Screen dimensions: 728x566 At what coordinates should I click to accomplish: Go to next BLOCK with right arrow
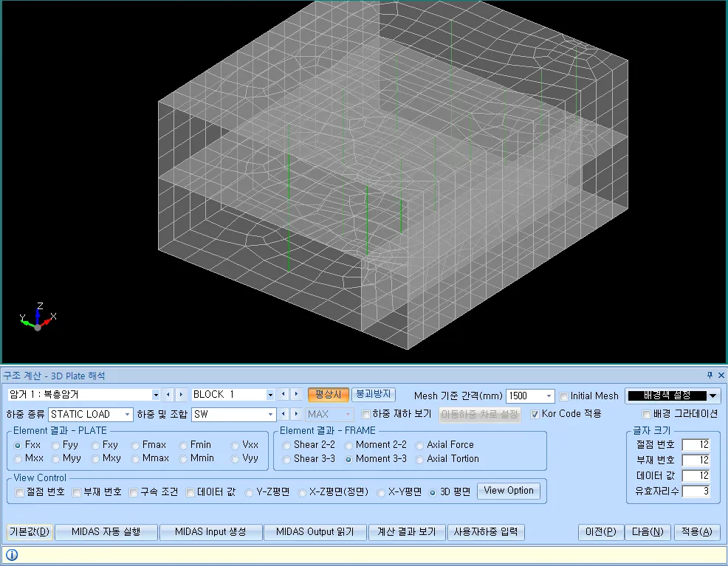point(296,394)
